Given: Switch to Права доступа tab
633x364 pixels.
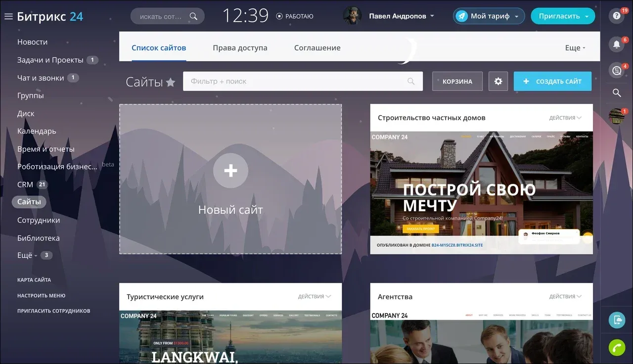Looking at the screenshot, I should 240,48.
